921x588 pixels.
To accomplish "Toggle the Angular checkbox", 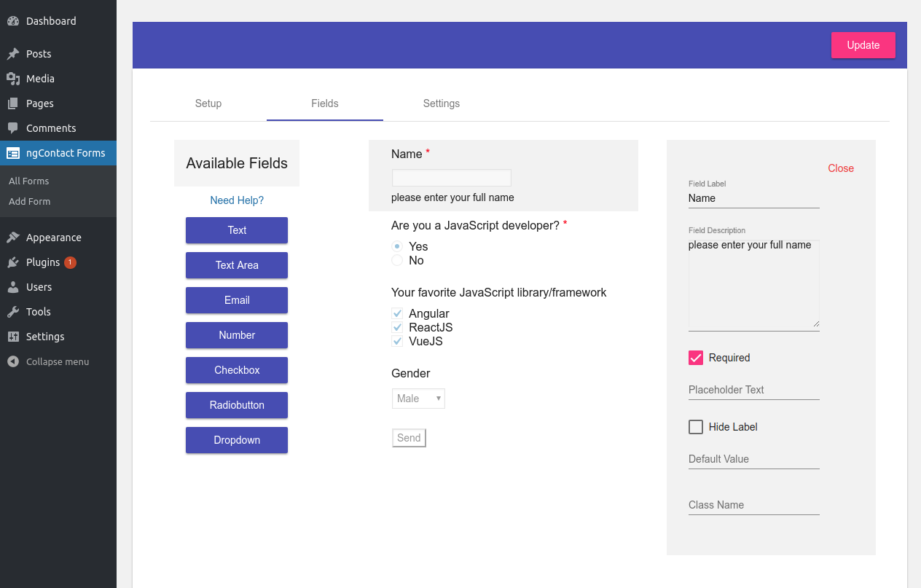I will tap(397, 313).
